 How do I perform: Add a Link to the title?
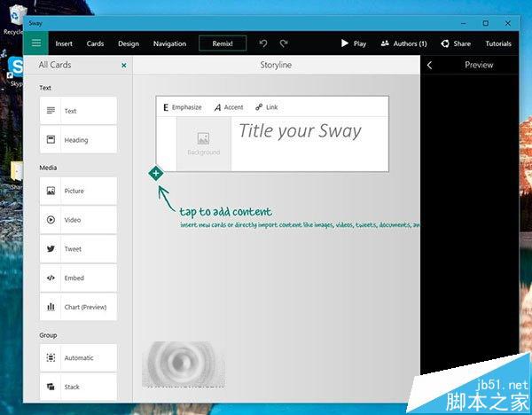(267, 107)
